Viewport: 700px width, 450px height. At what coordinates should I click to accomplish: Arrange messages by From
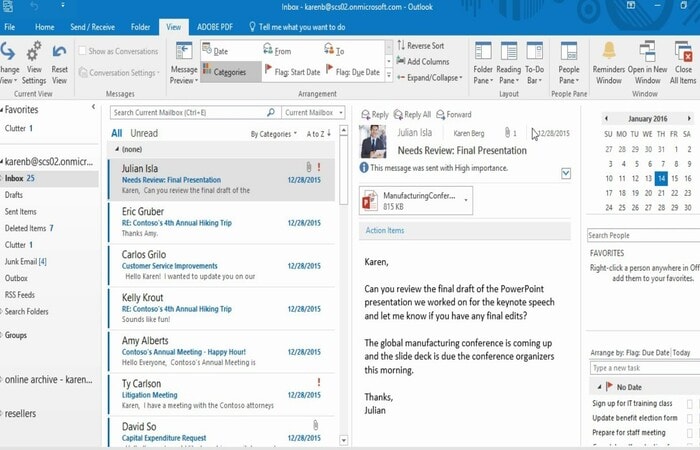tap(277, 50)
